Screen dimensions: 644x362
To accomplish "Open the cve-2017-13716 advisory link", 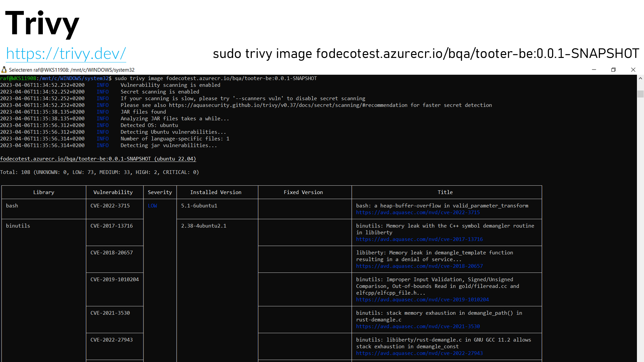I will tap(419, 239).
